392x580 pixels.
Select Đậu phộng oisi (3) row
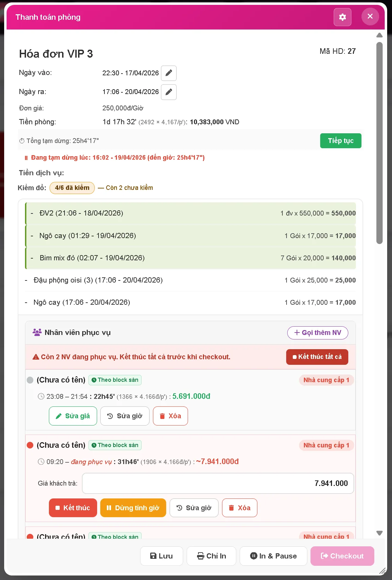pos(190,280)
